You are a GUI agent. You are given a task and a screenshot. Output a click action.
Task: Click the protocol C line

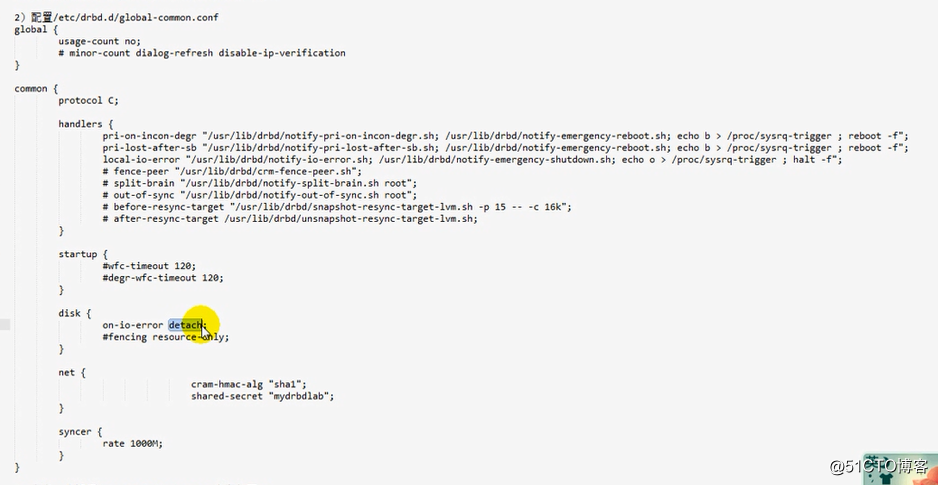pyautogui.click(x=88, y=100)
